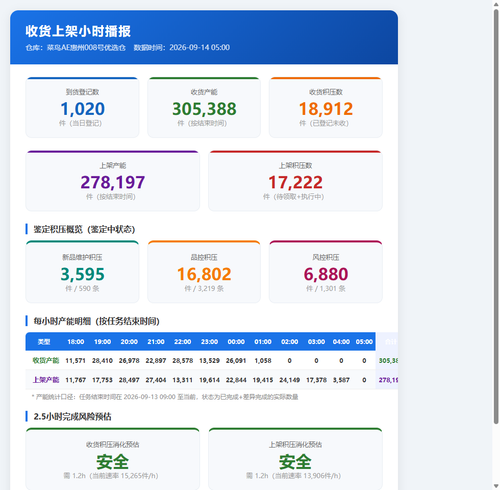Select the 上架产能 table row label
500x490 pixels.
pos(46,380)
